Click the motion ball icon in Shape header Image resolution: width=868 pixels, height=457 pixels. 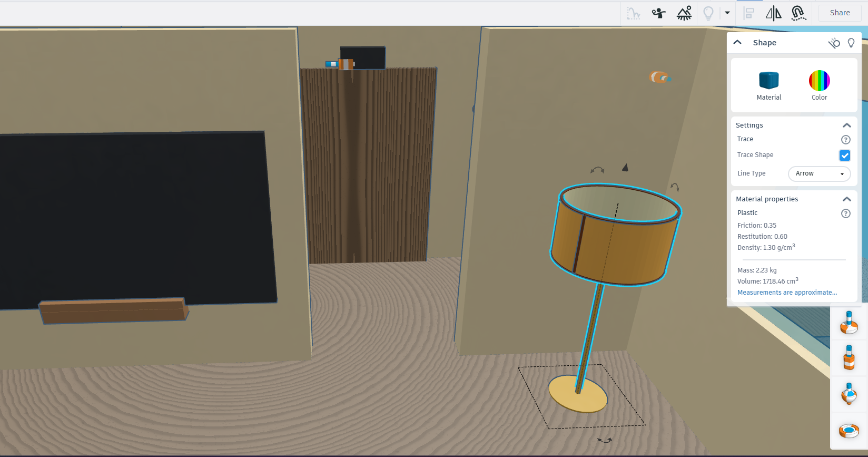834,43
